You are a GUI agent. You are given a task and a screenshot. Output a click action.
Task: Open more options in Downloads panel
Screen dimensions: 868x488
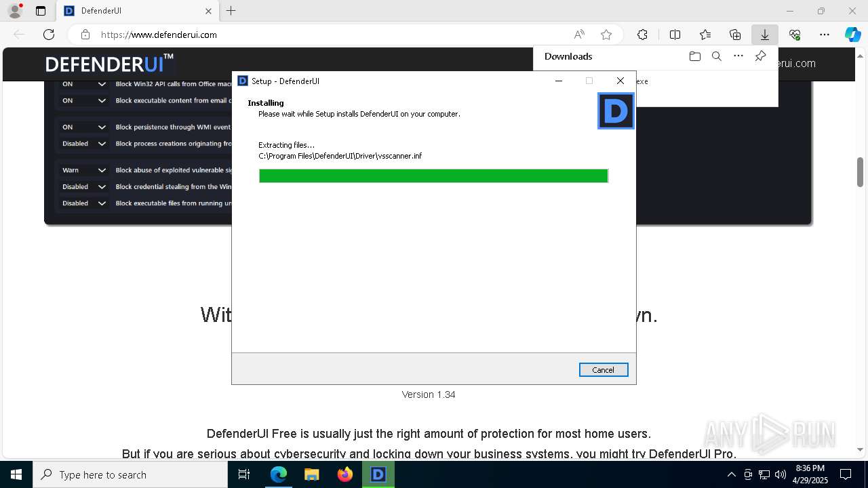pos(738,56)
